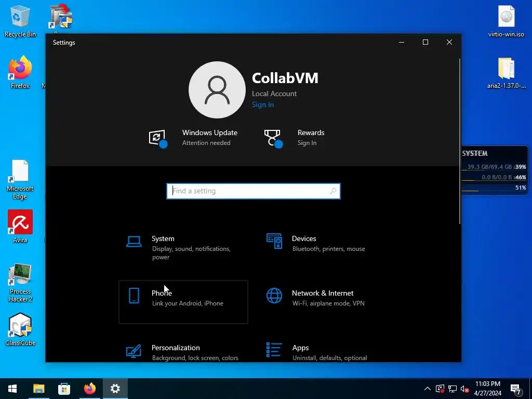Click the SYSTEM monitor widget title
Screen dimensions: 532x399
click(x=475, y=153)
